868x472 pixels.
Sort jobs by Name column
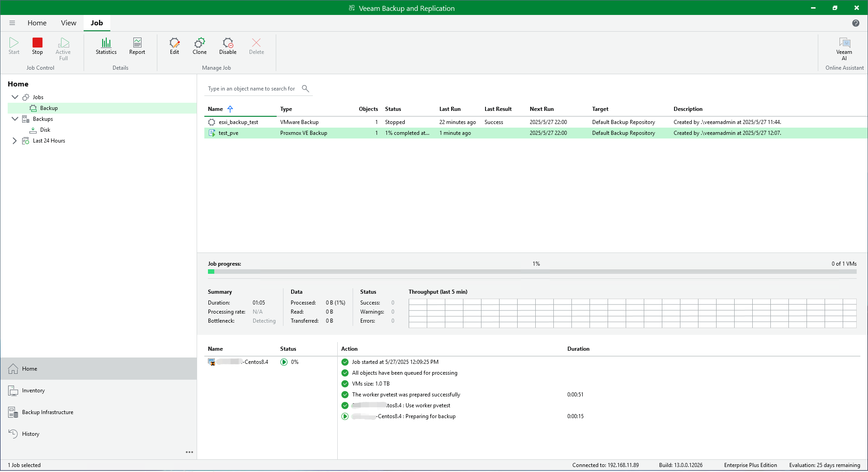pyautogui.click(x=215, y=109)
